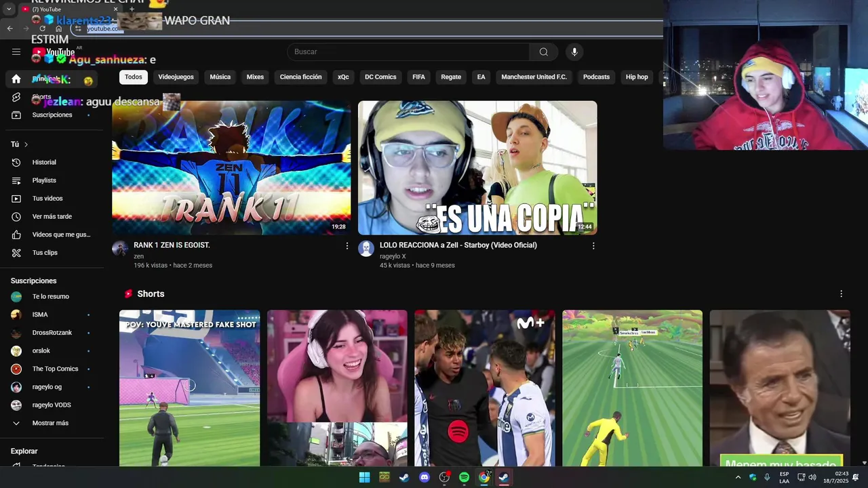The image size is (868, 488).
Task: Click the browser home button
Action: 59,28
